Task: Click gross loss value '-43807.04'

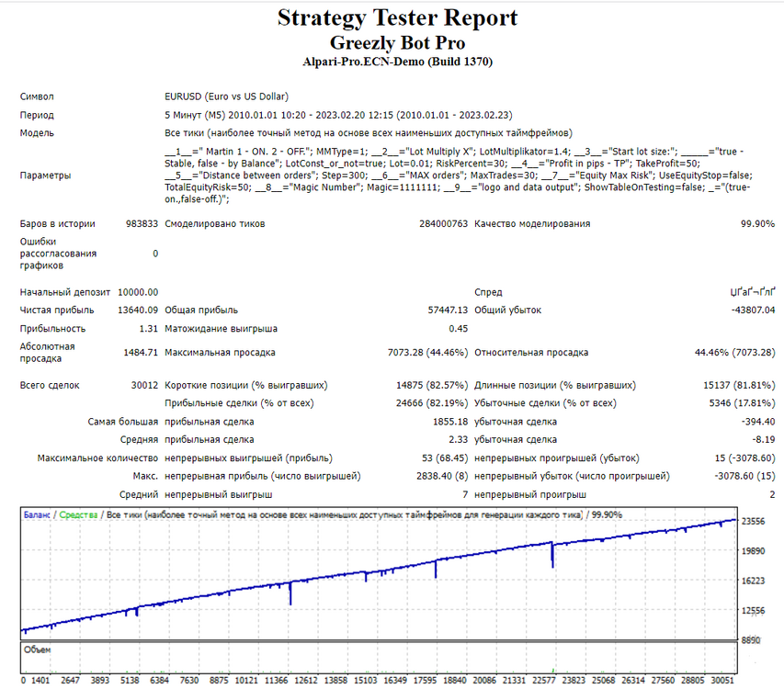Action: click(753, 311)
